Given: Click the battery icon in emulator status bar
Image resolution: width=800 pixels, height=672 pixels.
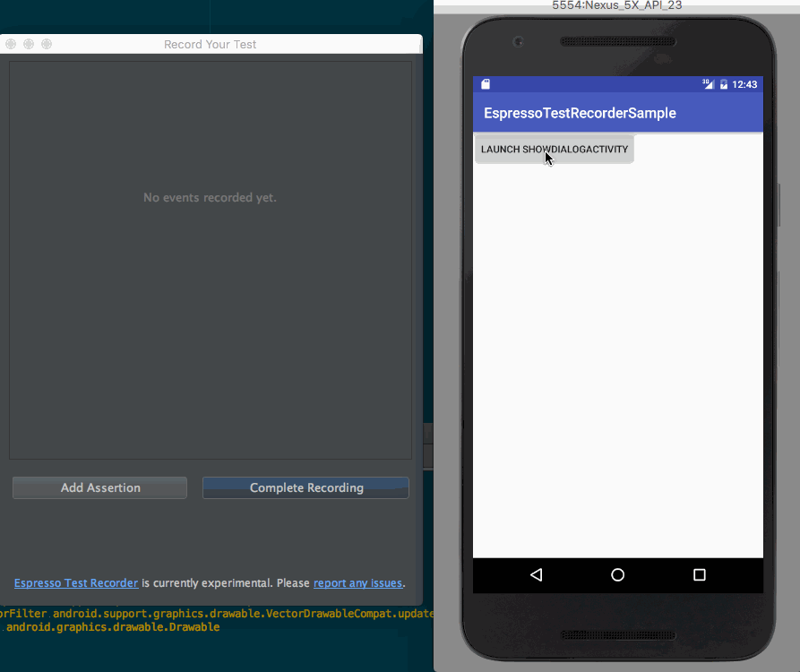Looking at the screenshot, I should tap(724, 84).
